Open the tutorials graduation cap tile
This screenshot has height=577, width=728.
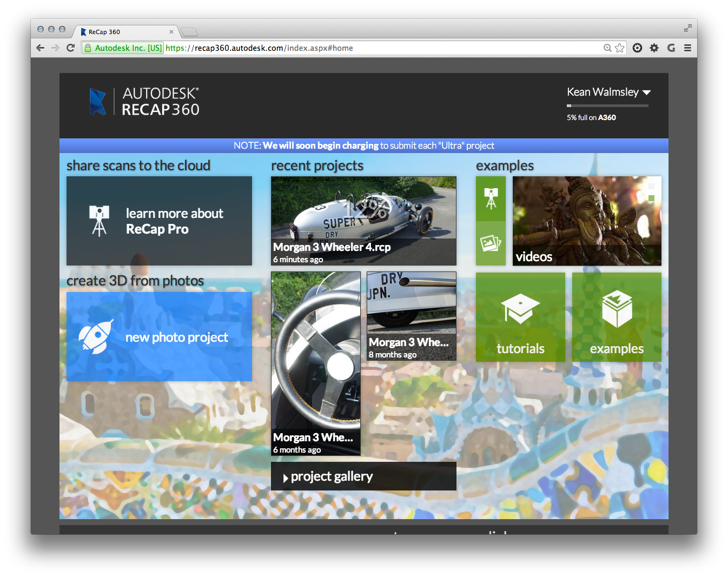coord(520,317)
